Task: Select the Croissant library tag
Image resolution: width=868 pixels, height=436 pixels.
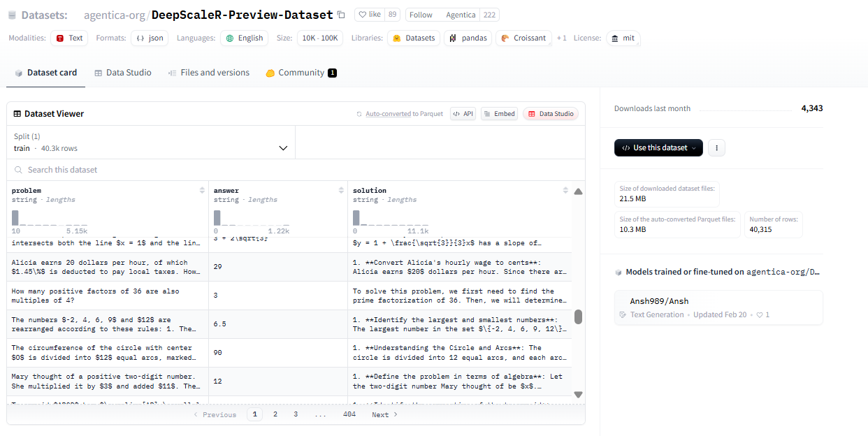Action: 523,38
